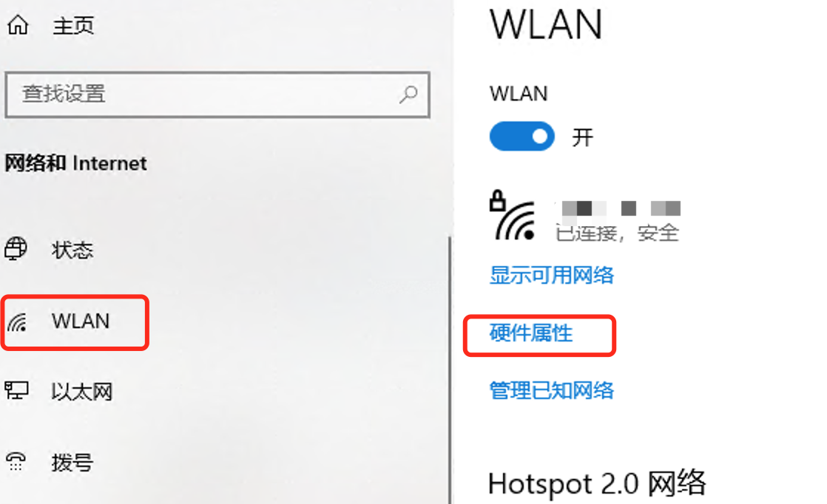This screenshot has height=504, width=827.
Task: Click the home icon beside 主页
Action: coord(18,24)
